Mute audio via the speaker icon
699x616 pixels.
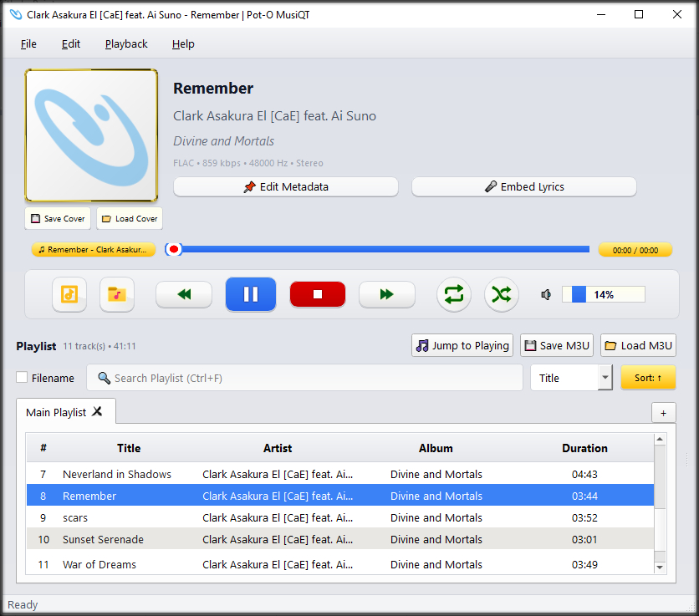coord(546,294)
